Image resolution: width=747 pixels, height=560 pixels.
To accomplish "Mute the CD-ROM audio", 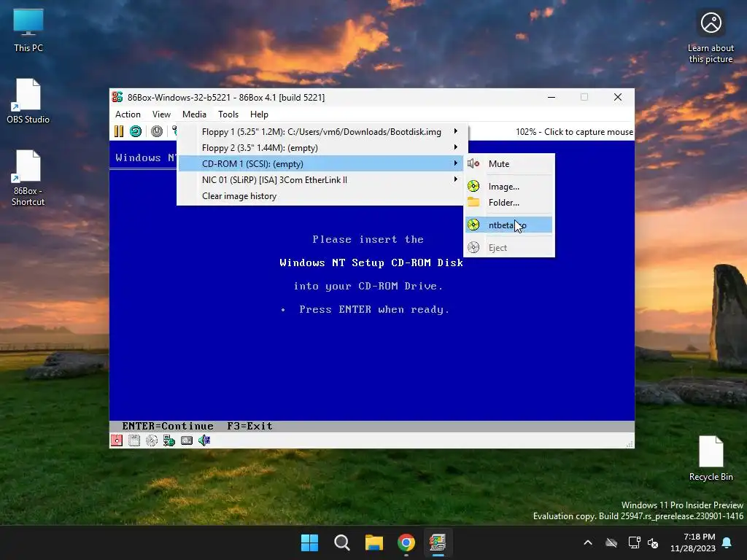I will click(x=508, y=164).
